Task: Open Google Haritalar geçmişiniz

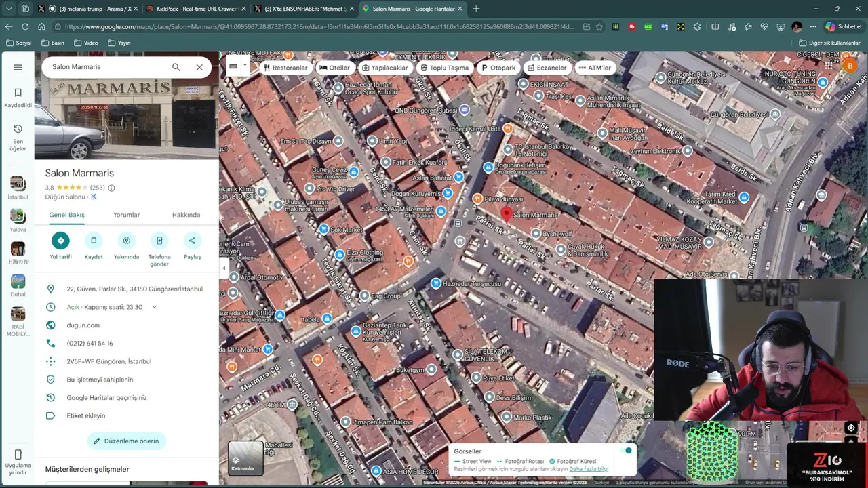Action: [x=106, y=398]
